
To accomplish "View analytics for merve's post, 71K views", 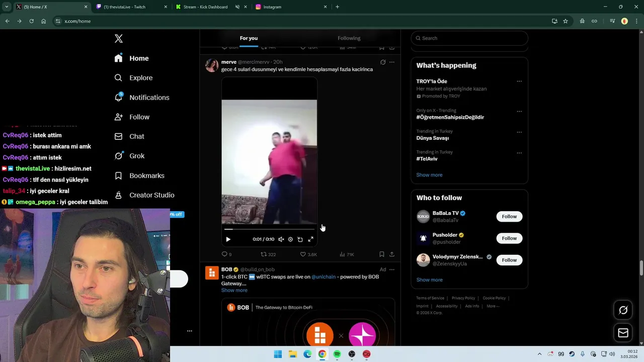I will coord(347,254).
